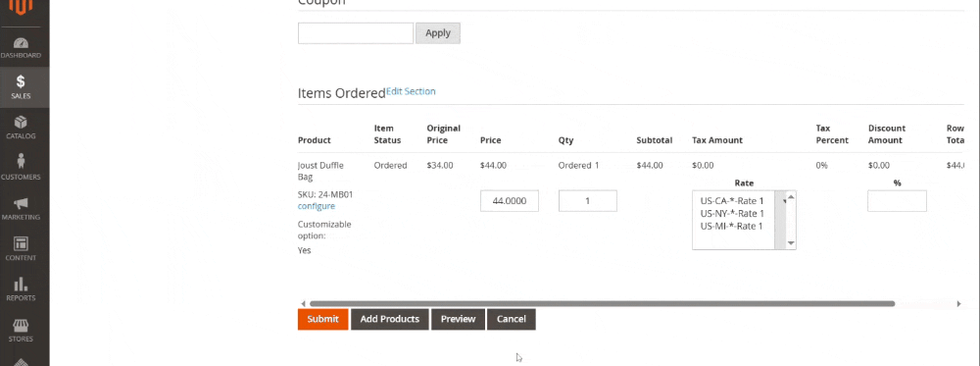Open the Stores storefront icon

pyautogui.click(x=21, y=331)
